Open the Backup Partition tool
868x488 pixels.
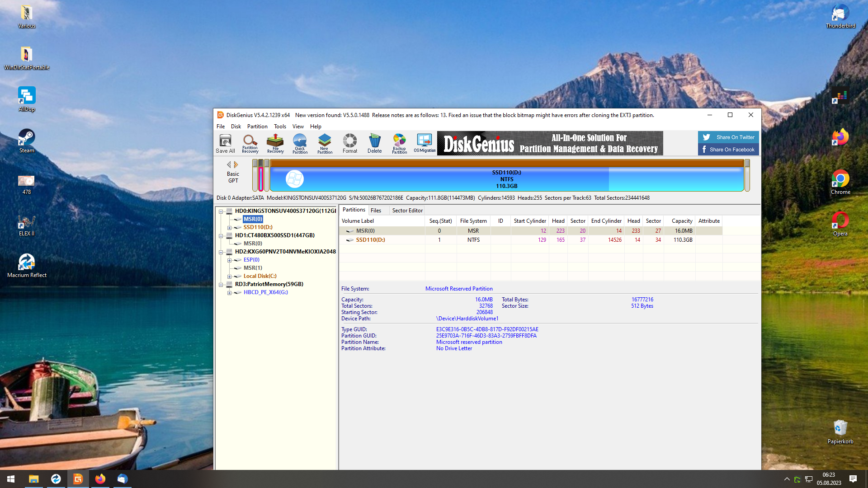[x=399, y=144]
